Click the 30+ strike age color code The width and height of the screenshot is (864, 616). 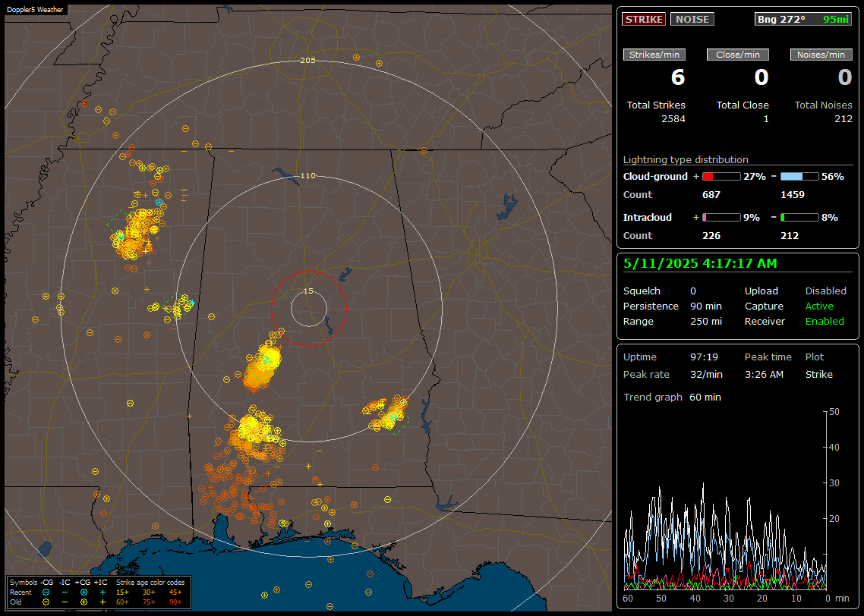point(149,592)
